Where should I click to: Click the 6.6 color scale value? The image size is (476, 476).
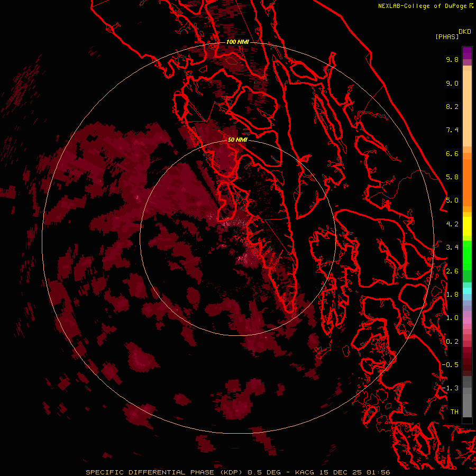pos(452,153)
